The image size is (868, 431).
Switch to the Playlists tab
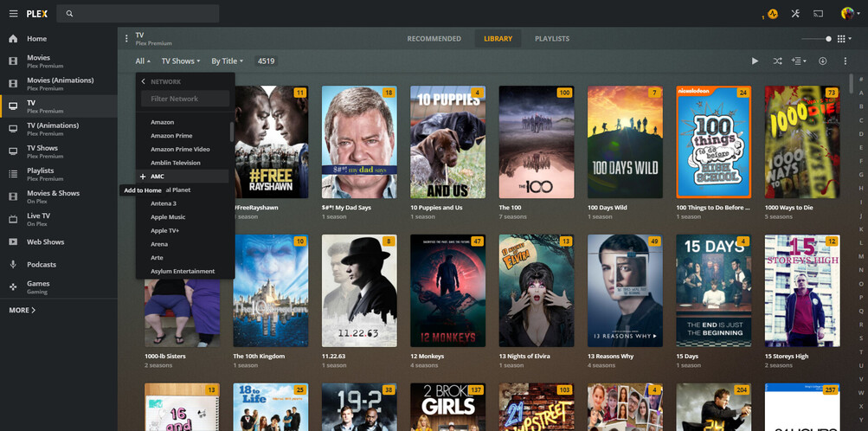552,39
